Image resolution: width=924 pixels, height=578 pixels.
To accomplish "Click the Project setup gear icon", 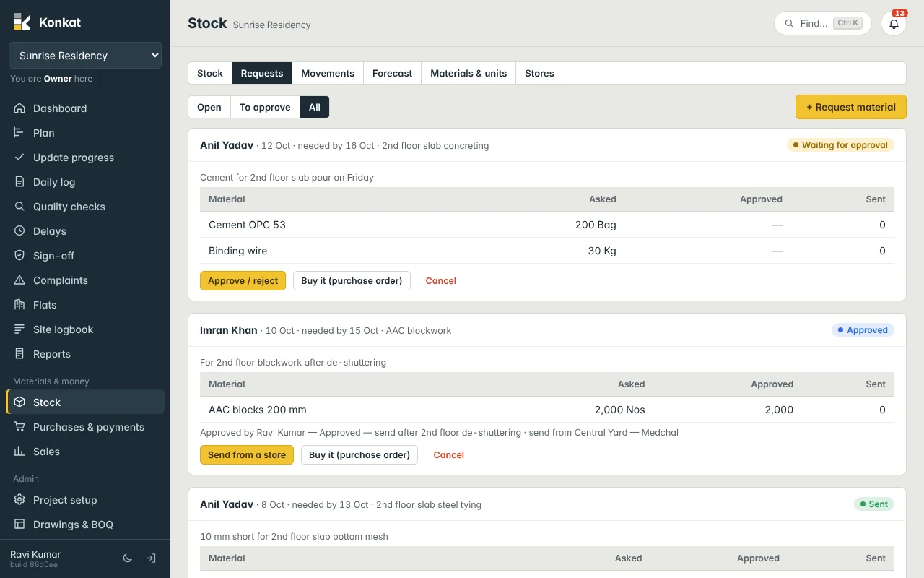I will pos(19,500).
